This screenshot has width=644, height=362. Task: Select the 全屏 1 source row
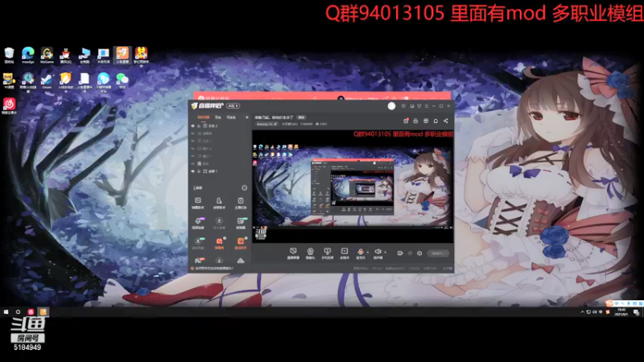(x=220, y=171)
